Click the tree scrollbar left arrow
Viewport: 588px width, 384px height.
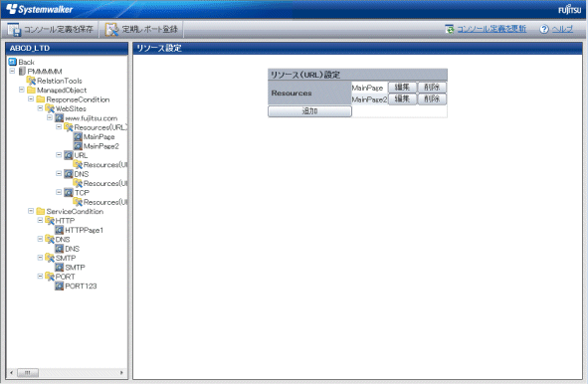pyautogui.click(x=12, y=373)
